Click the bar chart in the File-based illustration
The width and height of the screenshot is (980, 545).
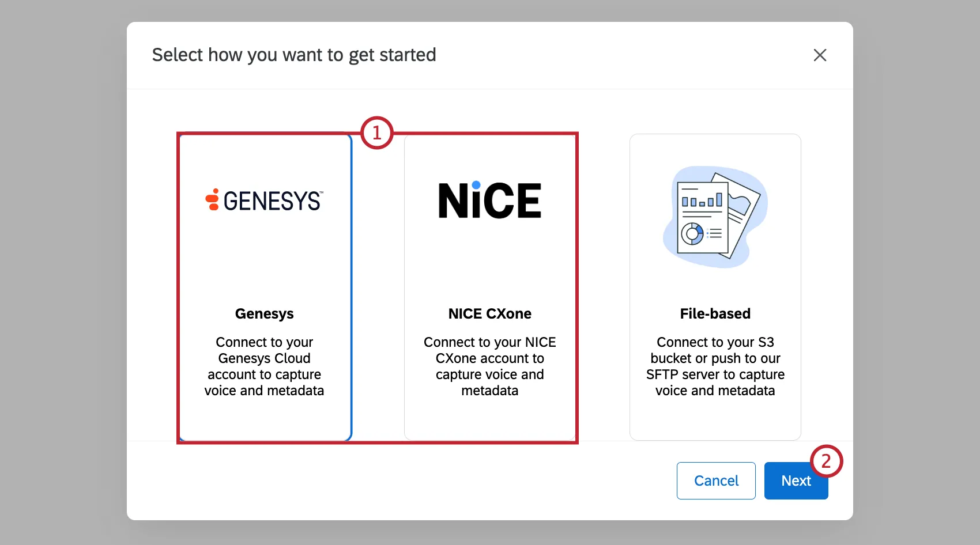pyautogui.click(x=702, y=201)
